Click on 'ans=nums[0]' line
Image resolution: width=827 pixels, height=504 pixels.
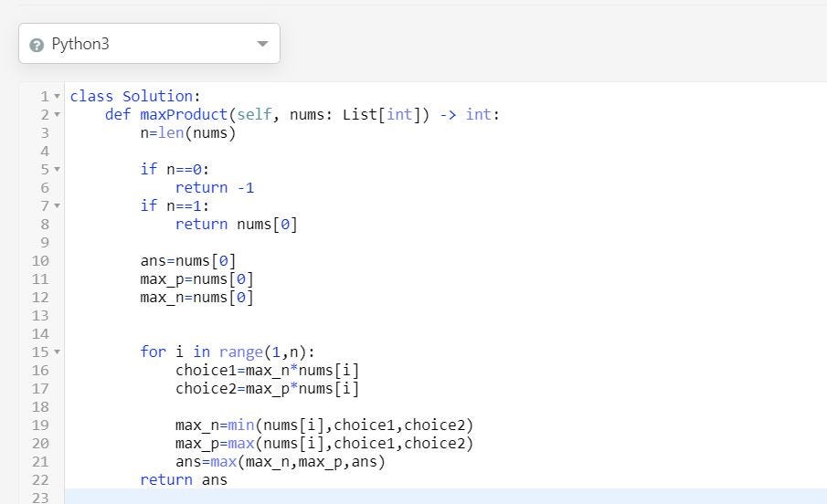187,260
